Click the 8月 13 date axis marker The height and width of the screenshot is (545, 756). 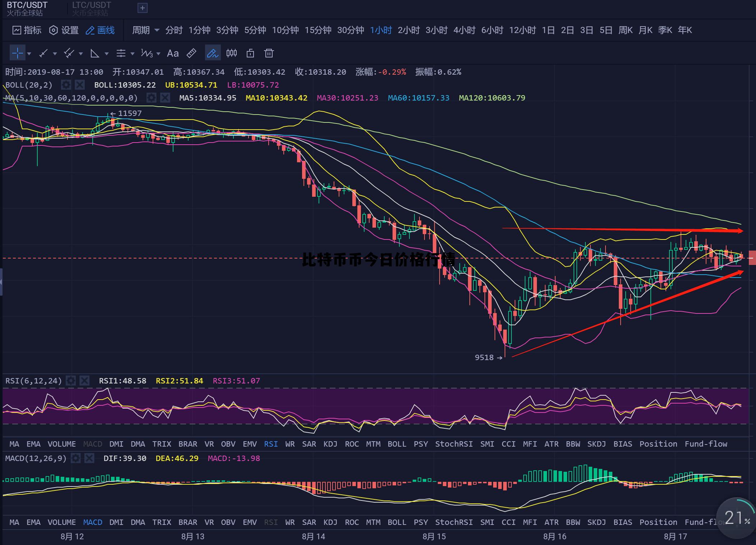point(193,537)
